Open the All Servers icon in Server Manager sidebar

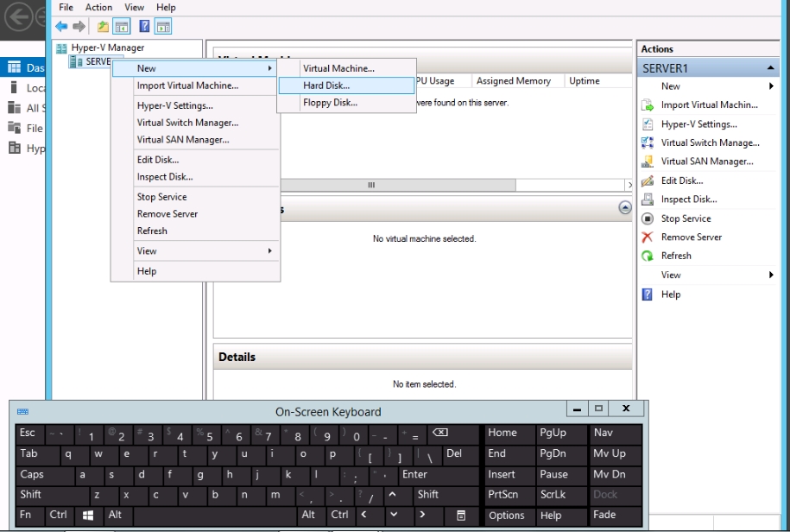point(14,108)
